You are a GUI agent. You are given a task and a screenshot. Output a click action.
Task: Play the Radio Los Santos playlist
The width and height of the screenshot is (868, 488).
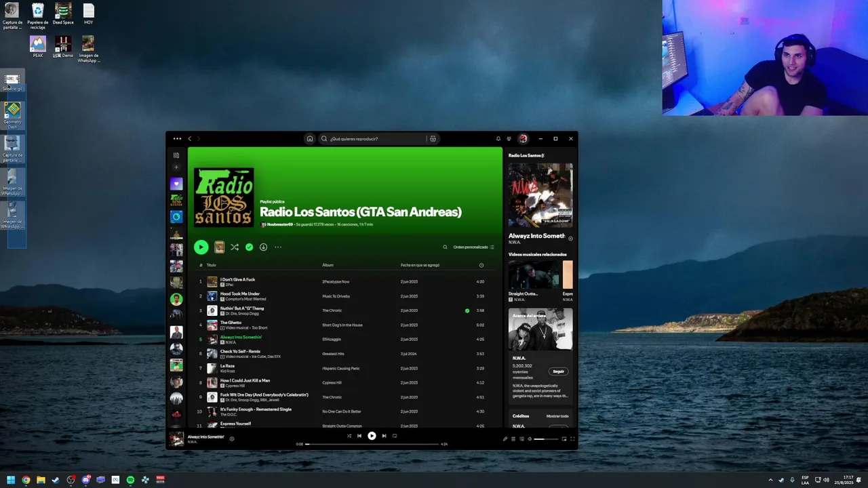click(x=201, y=247)
